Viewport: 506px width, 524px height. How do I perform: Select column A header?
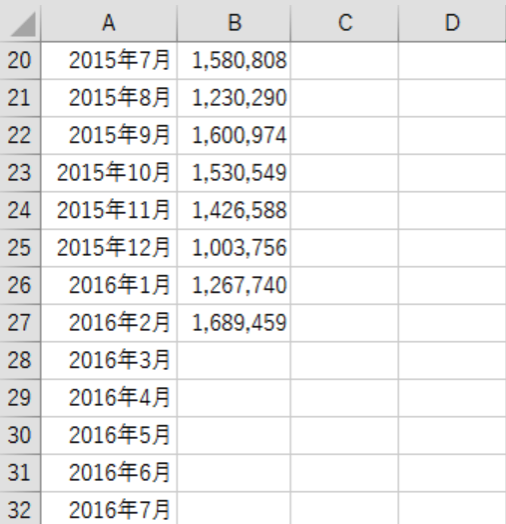coord(109,23)
